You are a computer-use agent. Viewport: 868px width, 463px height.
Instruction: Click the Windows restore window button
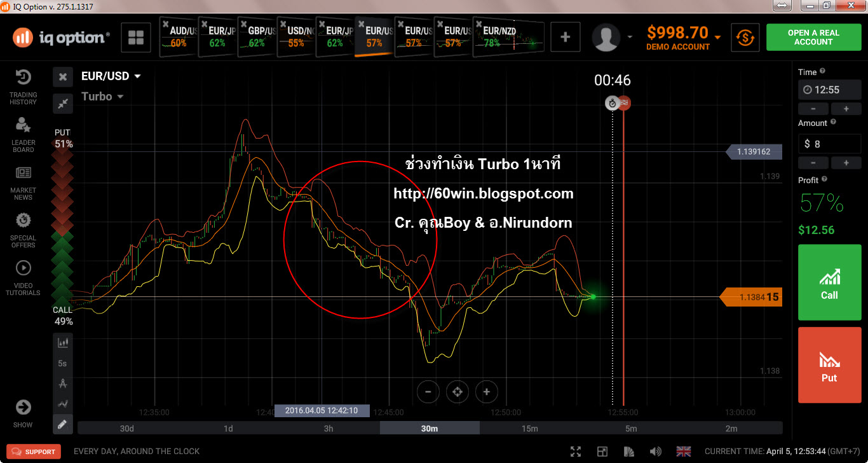pos(827,6)
